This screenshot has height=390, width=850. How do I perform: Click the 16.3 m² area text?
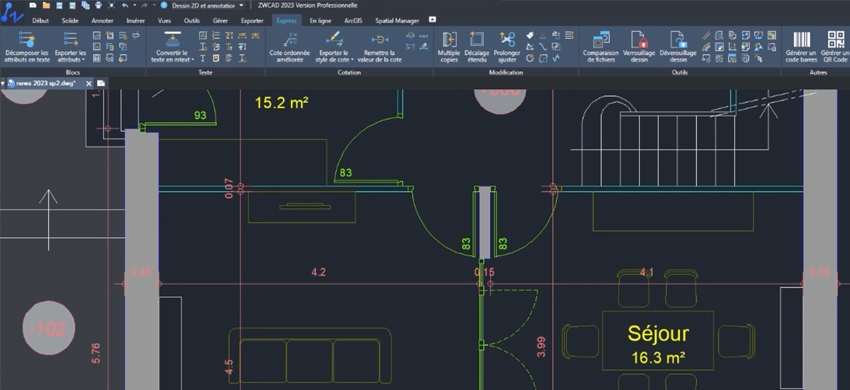658,357
